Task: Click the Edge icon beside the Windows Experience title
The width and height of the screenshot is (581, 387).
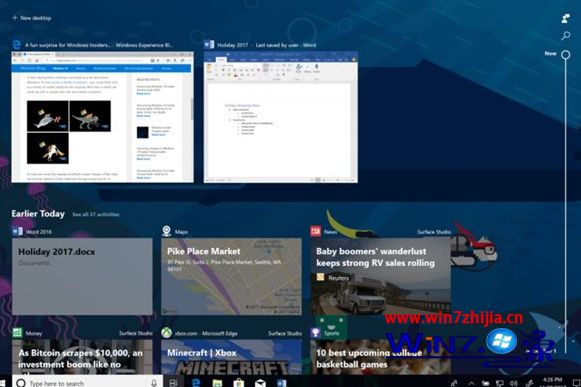Action: (17, 45)
